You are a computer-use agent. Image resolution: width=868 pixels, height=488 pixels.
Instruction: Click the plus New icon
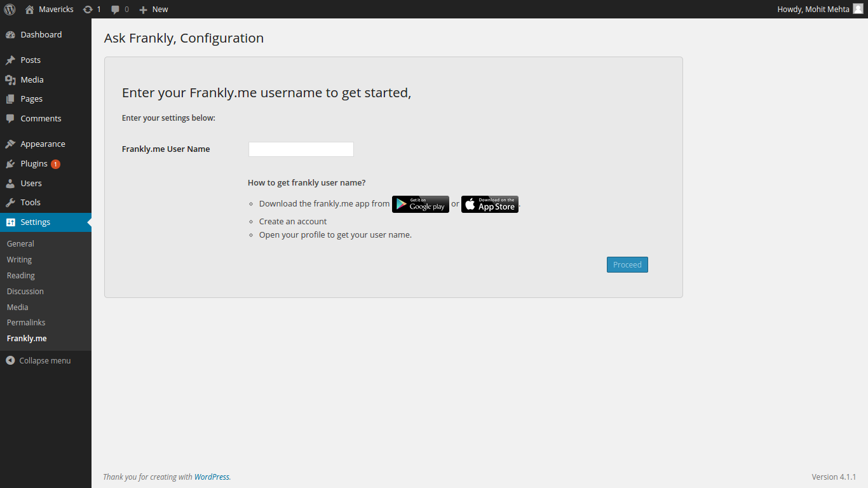(x=143, y=10)
